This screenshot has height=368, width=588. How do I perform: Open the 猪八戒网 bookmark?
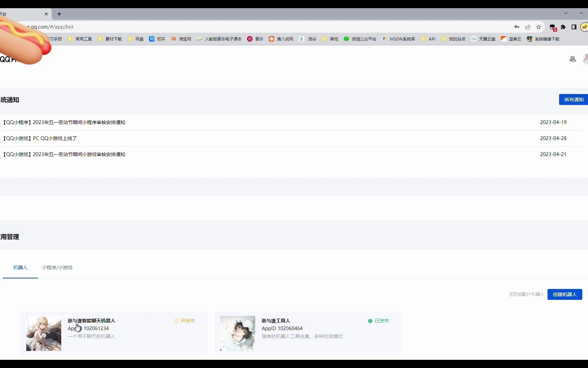point(281,39)
